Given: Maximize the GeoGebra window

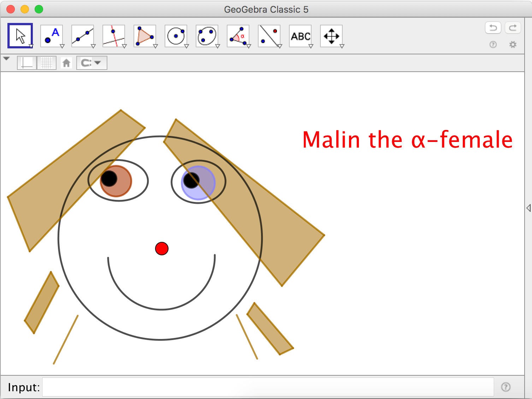Looking at the screenshot, I should tap(39, 9).
